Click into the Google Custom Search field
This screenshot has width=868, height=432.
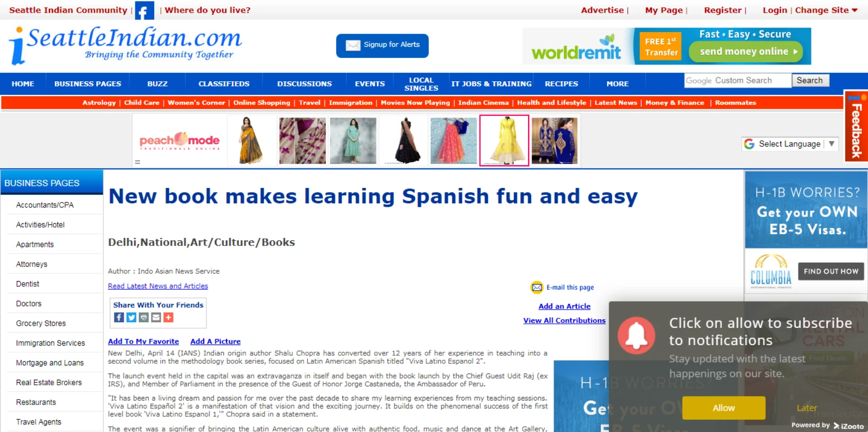click(x=737, y=81)
